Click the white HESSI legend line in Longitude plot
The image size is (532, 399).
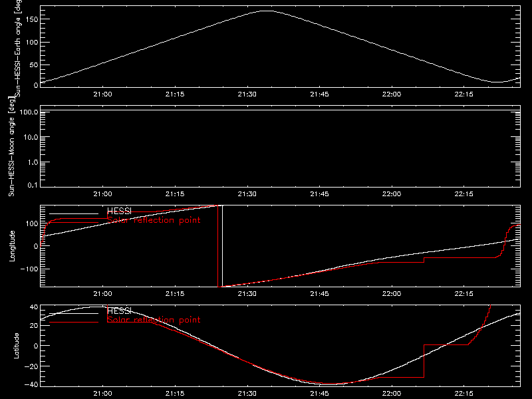tap(74, 213)
